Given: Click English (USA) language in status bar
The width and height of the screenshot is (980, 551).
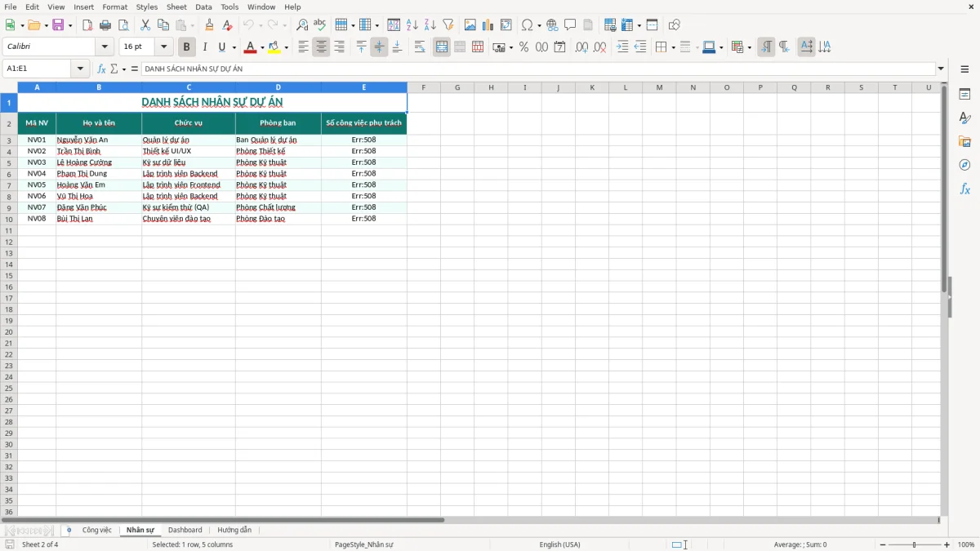Looking at the screenshot, I should (560, 544).
